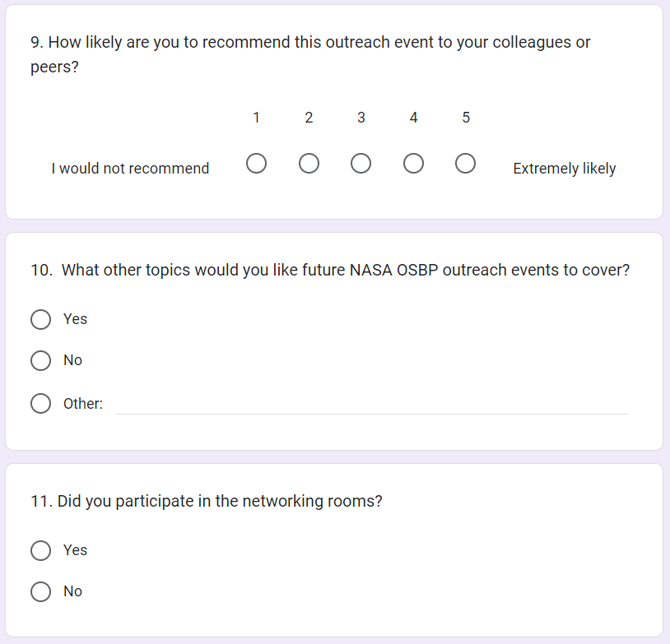This screenshot has height=644, width=670.
Task: Choose rating 3 on the recommendation scale
Action: [361, 164]
